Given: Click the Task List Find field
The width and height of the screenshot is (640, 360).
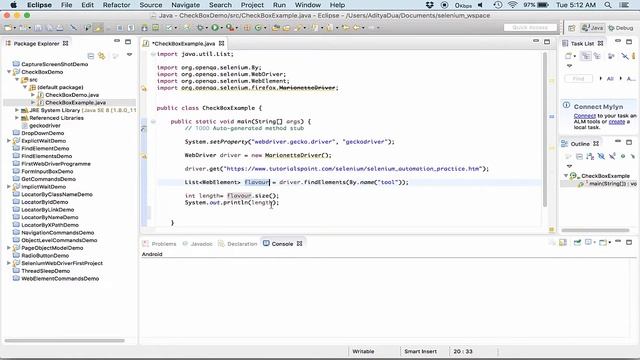Looking at the screenshot, I should click(x=579, y=78).
